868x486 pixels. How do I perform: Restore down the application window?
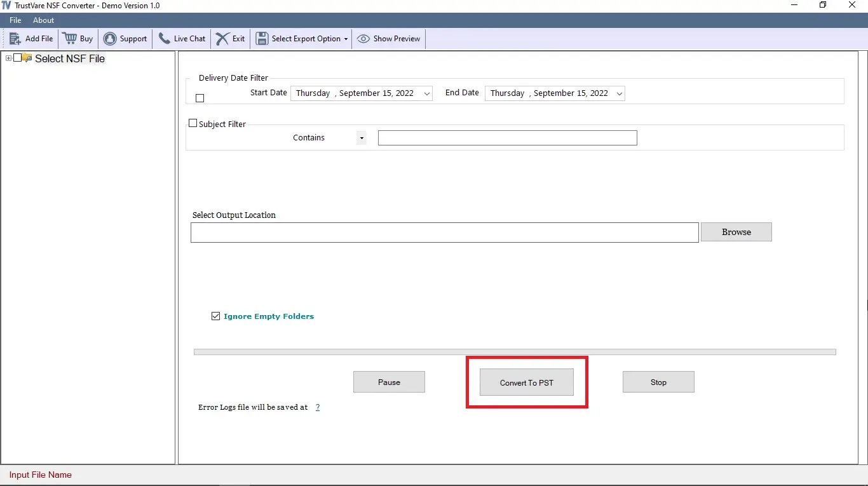tap(823, 5)
